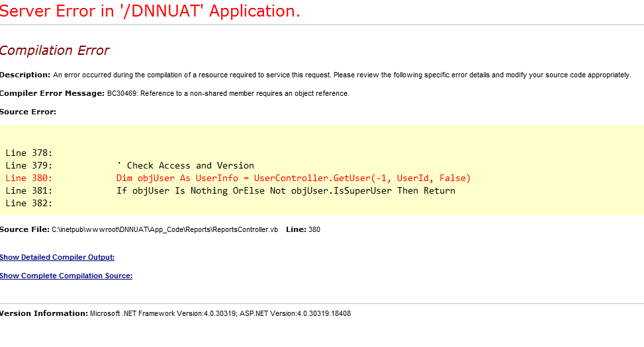
Task: Click the Line 379 label in code box
Action: click(28, 166)
